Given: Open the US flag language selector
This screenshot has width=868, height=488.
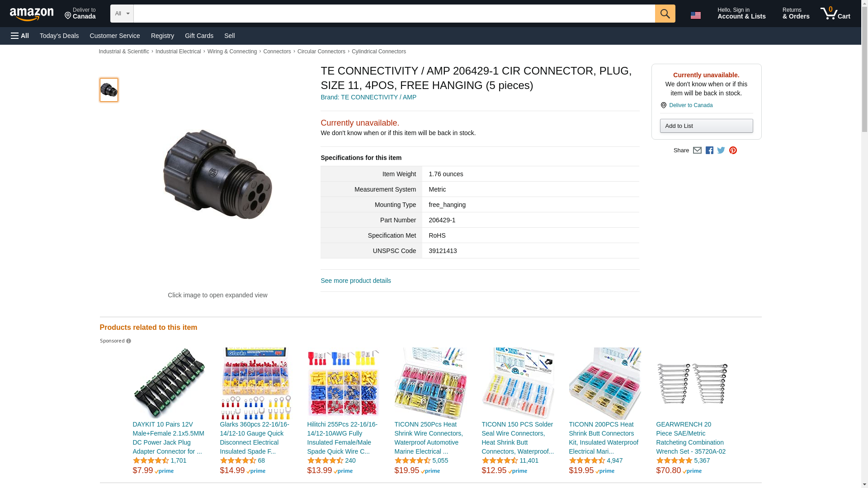Looking at the screenshot, I should click(696, 15).
